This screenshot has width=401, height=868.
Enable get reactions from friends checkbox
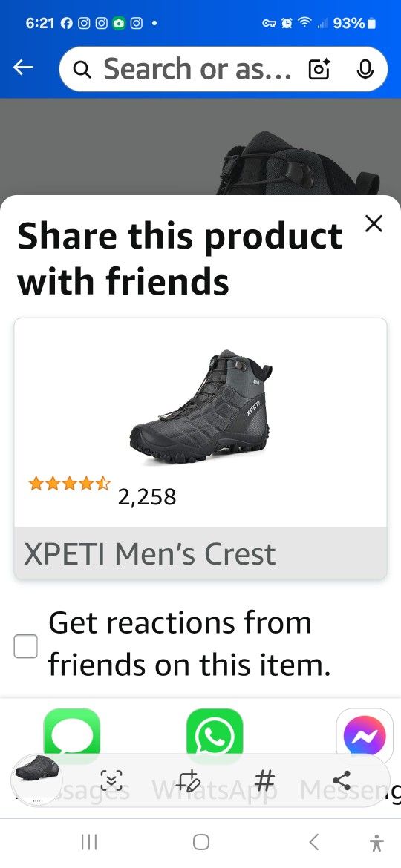tap(25, 646)
